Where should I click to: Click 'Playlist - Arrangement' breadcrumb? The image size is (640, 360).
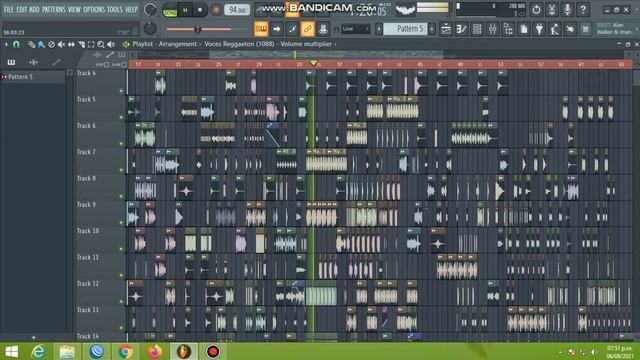point(164,44)
